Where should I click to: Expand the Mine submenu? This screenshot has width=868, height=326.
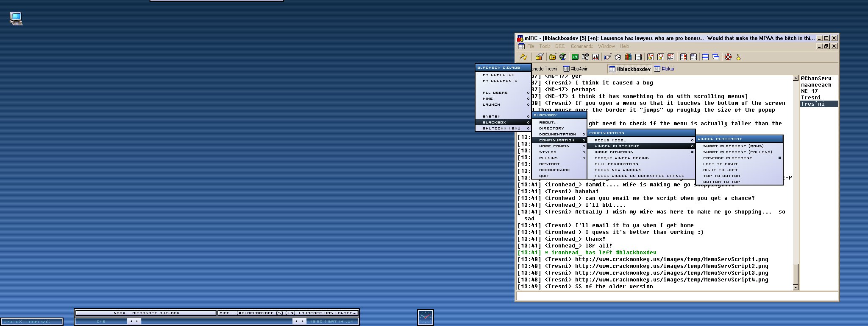tap(503, 98)
